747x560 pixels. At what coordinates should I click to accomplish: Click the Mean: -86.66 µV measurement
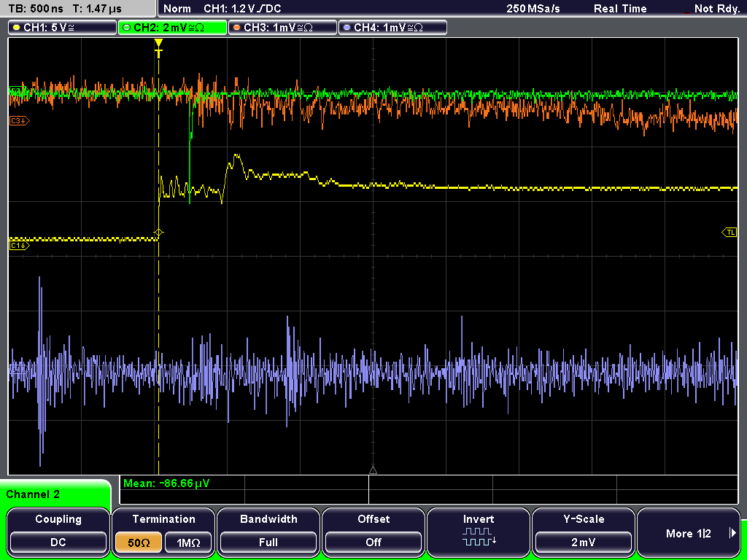[166, 483]
